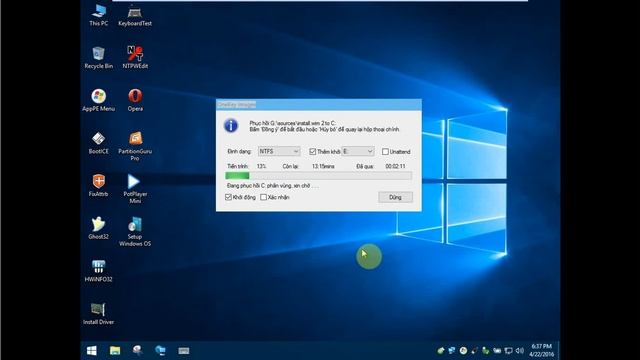Click the display monitor tray icon

click(x=509, y=351)
